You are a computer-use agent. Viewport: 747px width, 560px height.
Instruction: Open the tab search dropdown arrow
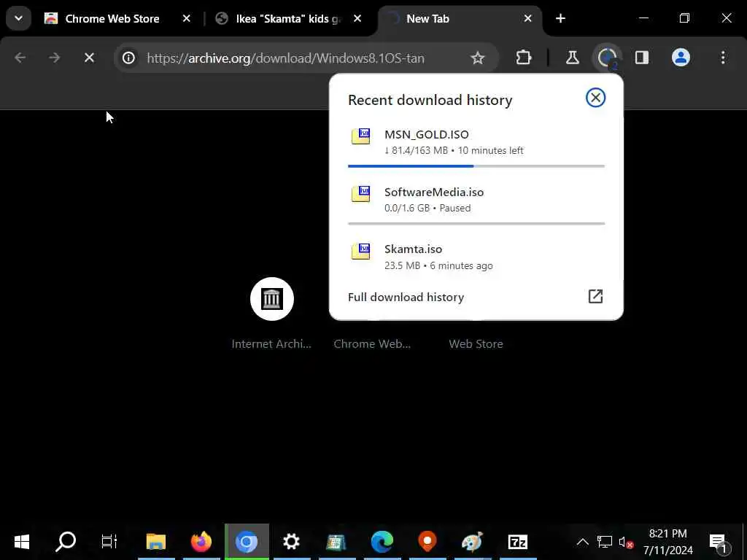pyautogui.click(x=18, y=18)
